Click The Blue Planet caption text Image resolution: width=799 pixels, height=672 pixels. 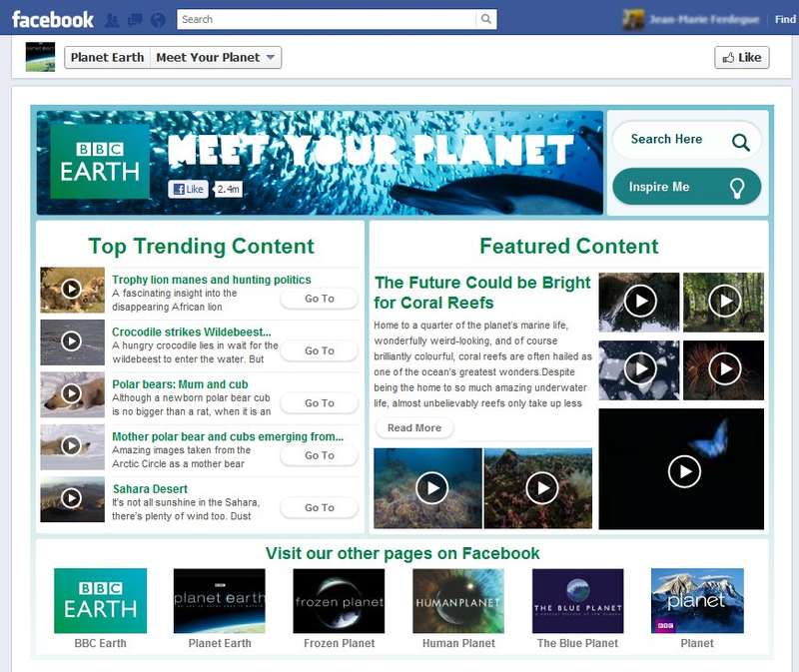(x=578, y=643)
